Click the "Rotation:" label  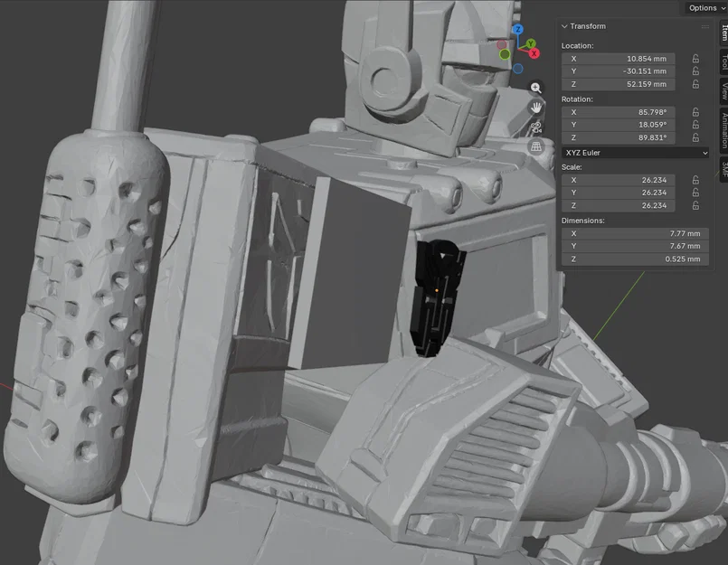point(578,99)
